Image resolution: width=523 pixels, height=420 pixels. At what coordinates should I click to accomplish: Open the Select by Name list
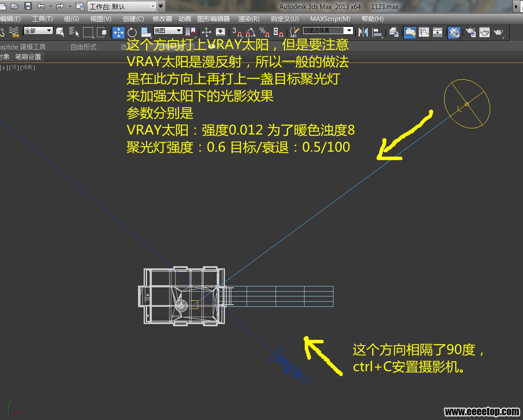74,32
